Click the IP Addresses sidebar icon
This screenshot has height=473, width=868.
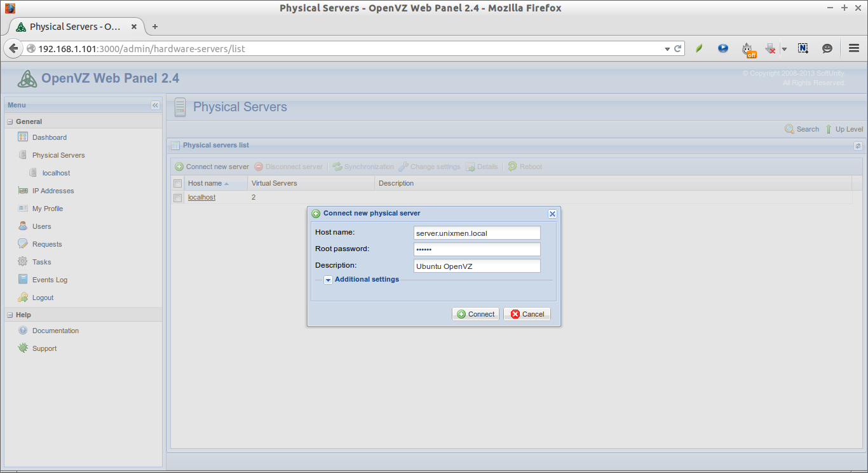(23, 191)
